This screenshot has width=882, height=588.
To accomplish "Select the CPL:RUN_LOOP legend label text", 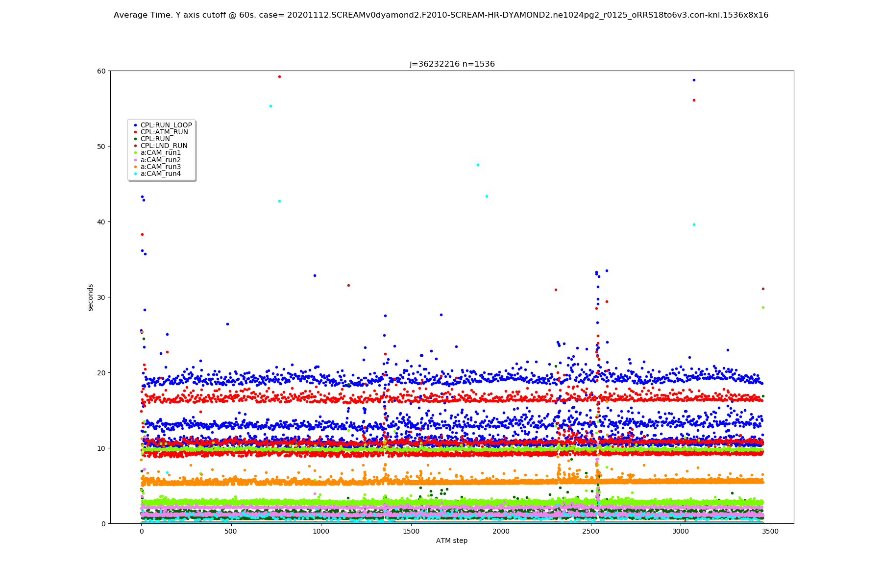I will [x=166, y=125].
